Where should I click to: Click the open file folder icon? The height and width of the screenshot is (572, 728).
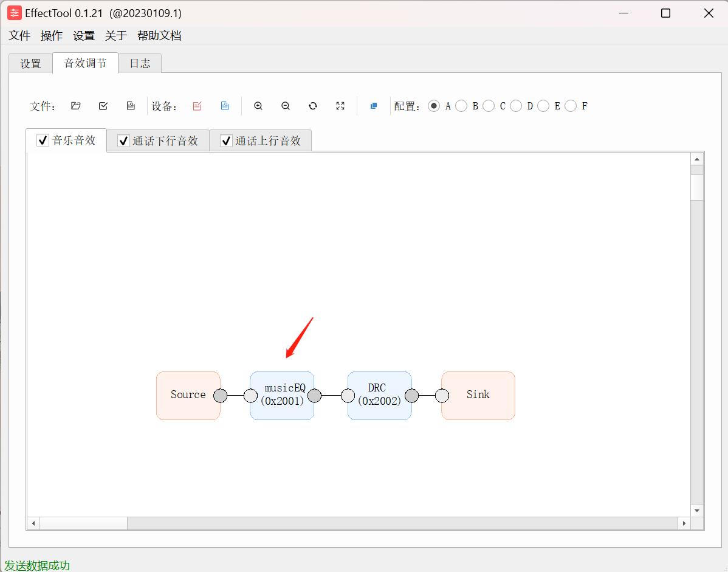tap(76, 106)
